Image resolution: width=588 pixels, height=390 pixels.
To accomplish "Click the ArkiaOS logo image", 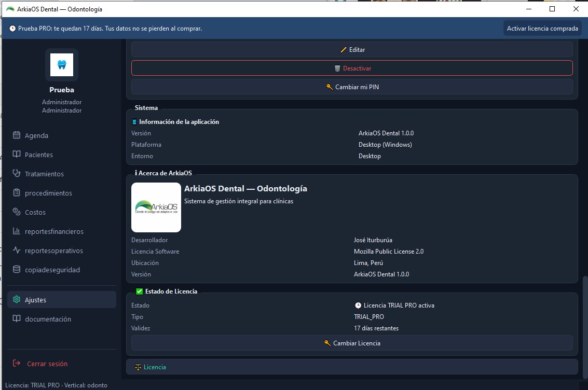I will [156, 207].
